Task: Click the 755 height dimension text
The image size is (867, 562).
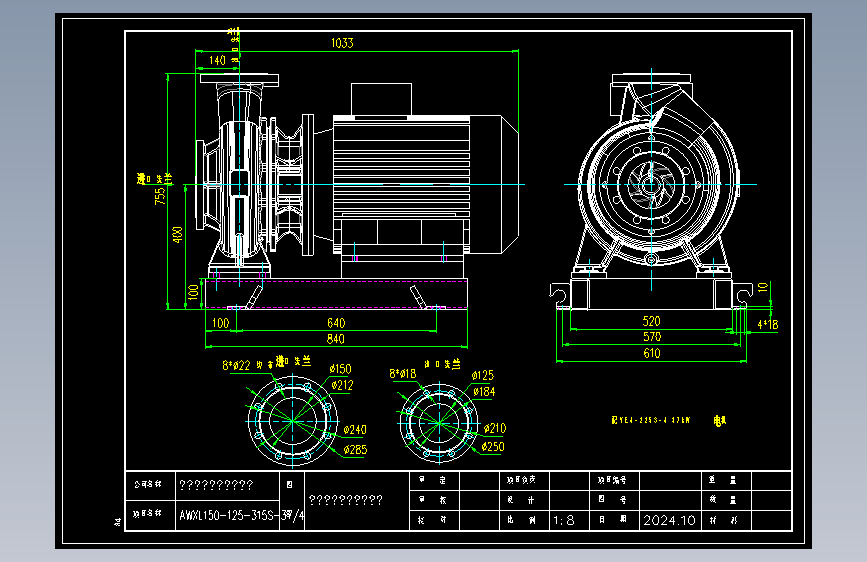Action: coord(160,196)
